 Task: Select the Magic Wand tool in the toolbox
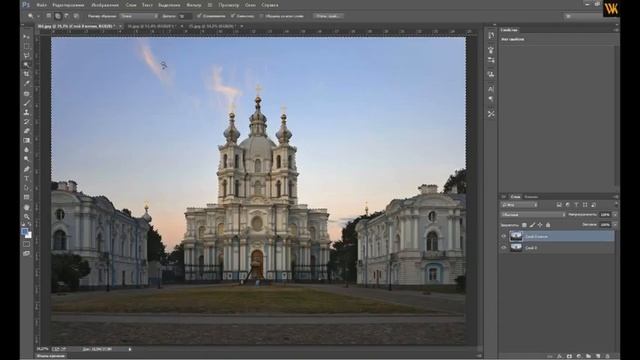(x=27, y=65)
